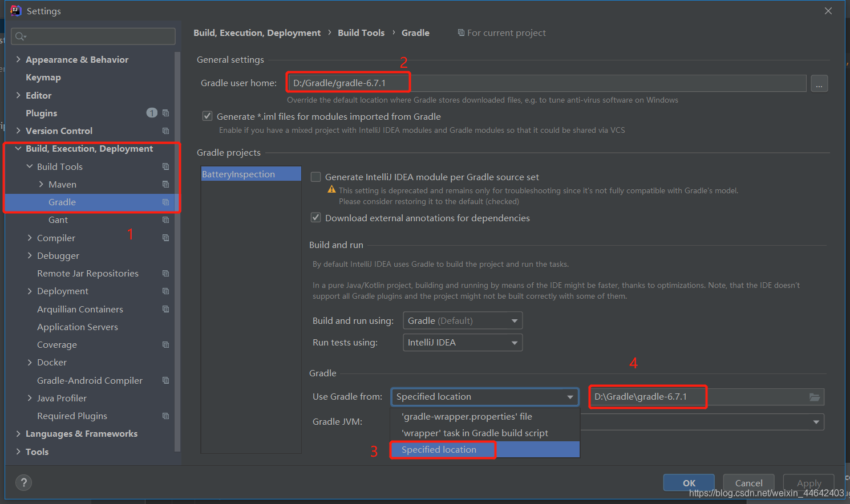
Task: Expand the Docker node
Action: click(30, 362)
